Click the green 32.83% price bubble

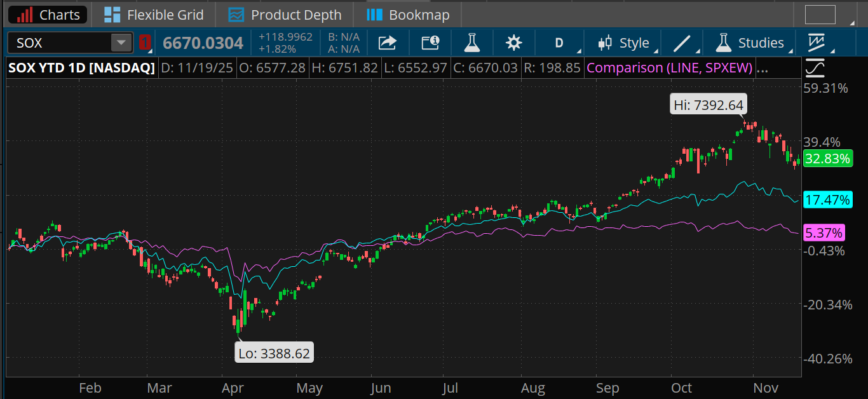828,159
